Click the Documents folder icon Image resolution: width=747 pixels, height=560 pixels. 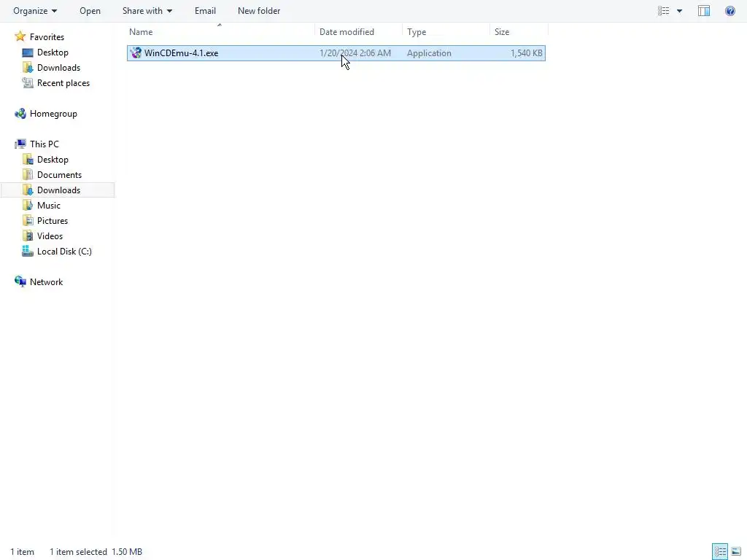[28, 175]
